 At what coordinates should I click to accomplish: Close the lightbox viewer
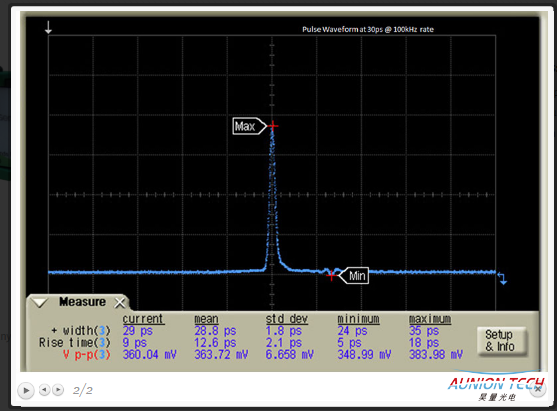pyautogui.click(x=538, y=389)
